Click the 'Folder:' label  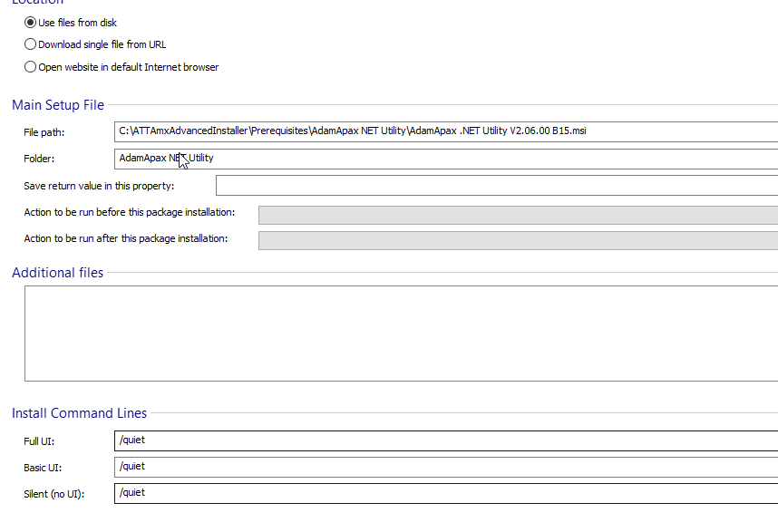[40, 159]
